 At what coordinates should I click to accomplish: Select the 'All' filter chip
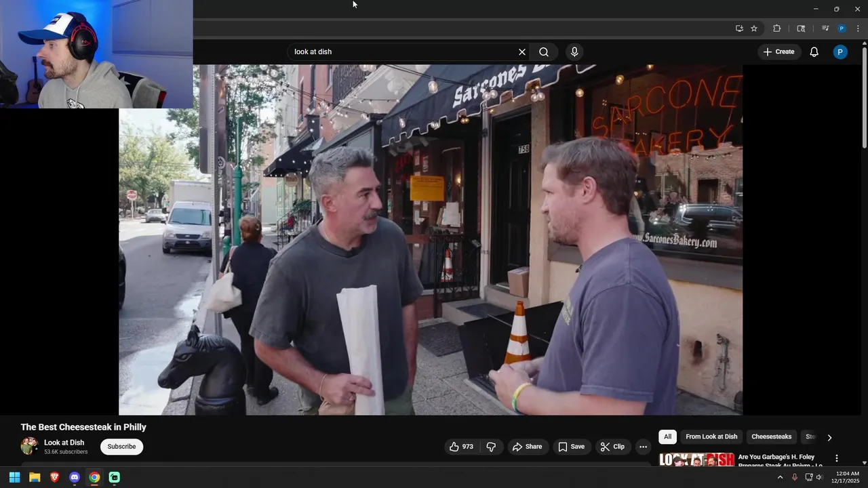tap(668, 436)
